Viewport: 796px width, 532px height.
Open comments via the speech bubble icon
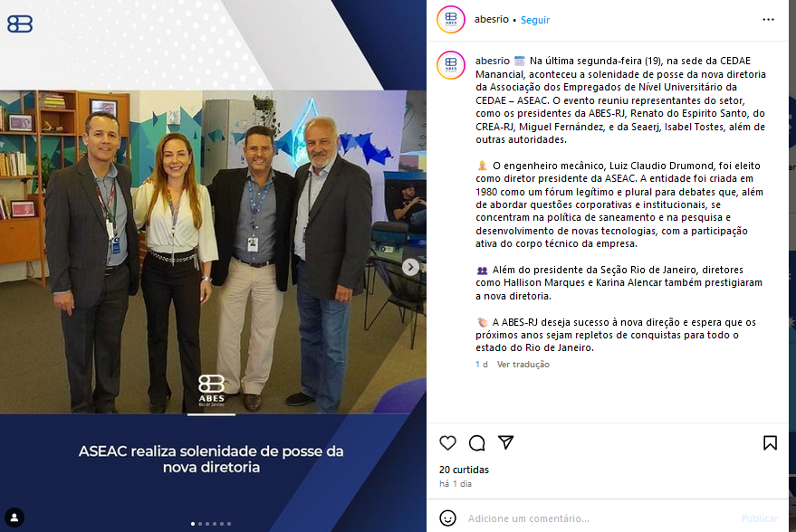(x=476, y=442)
